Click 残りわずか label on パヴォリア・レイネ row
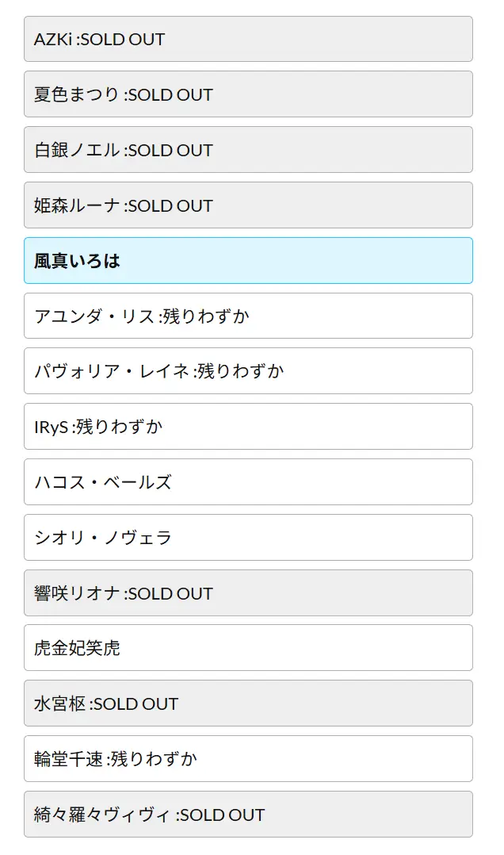Viewport: 504px width, 855px height. pyautogui.click(x=241, y=371)
